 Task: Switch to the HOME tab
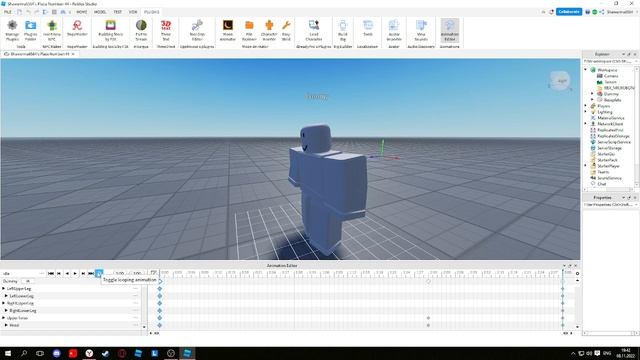pos(82,12)
